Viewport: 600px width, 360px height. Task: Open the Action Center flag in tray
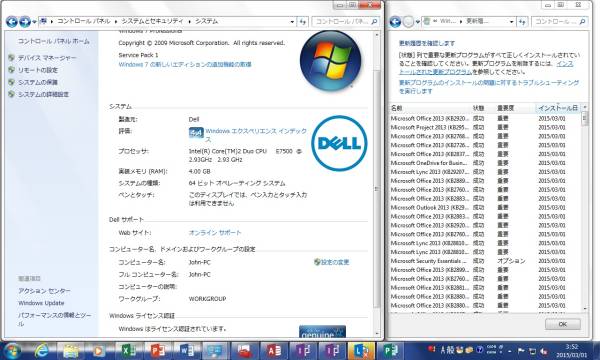521,350
